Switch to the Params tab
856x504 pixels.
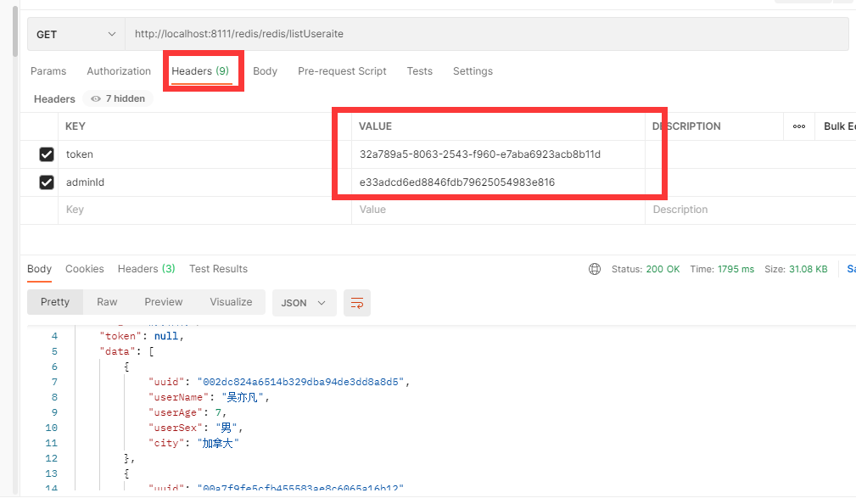[x=48, y=71]
